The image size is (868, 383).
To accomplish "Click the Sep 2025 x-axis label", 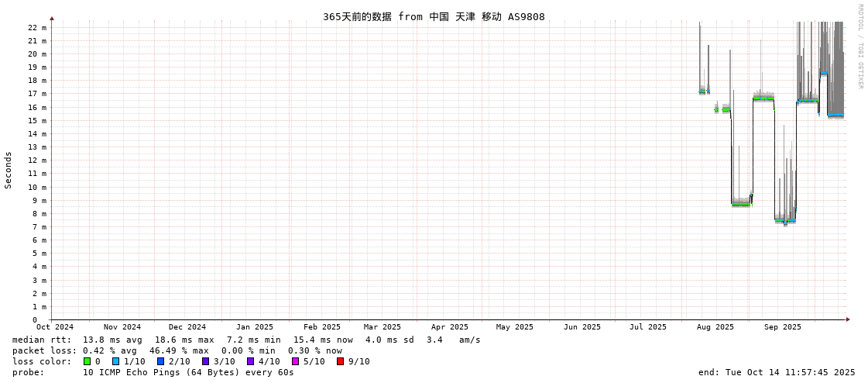I will point(782,327).
